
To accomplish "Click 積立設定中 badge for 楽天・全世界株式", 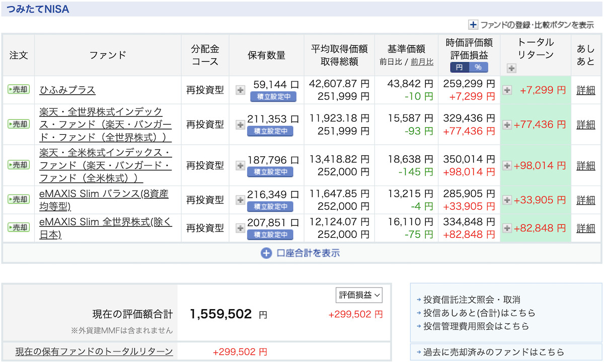I will (x=270, y=131).
